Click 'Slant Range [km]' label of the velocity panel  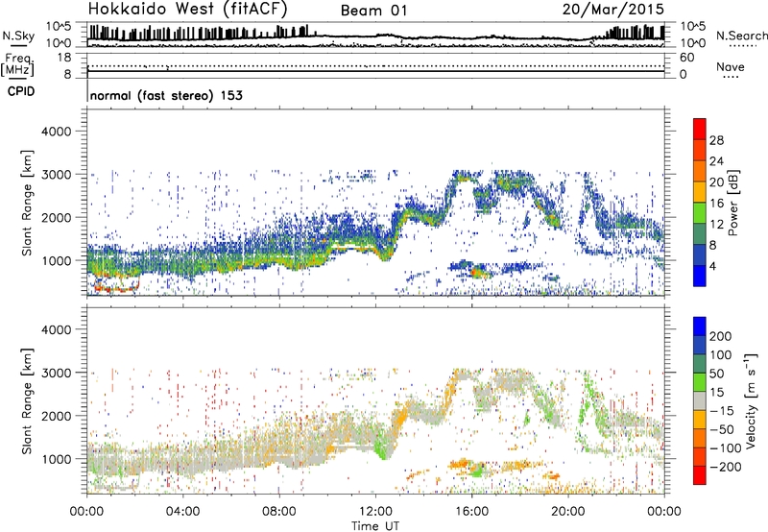27,400
